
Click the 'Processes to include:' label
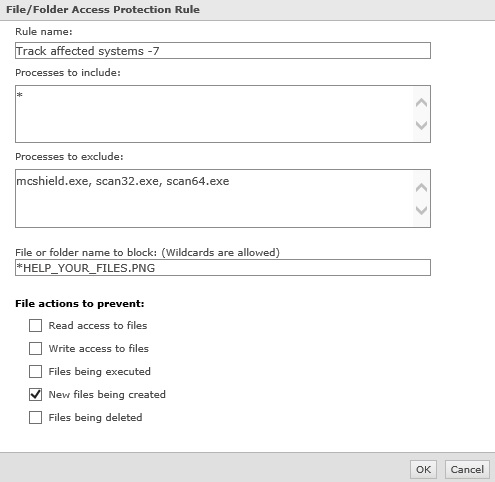68,73
